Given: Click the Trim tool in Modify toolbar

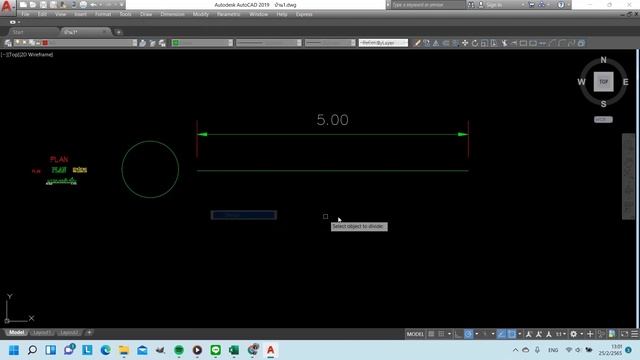Looking at the screenshot, I should [x=504, y=43].
